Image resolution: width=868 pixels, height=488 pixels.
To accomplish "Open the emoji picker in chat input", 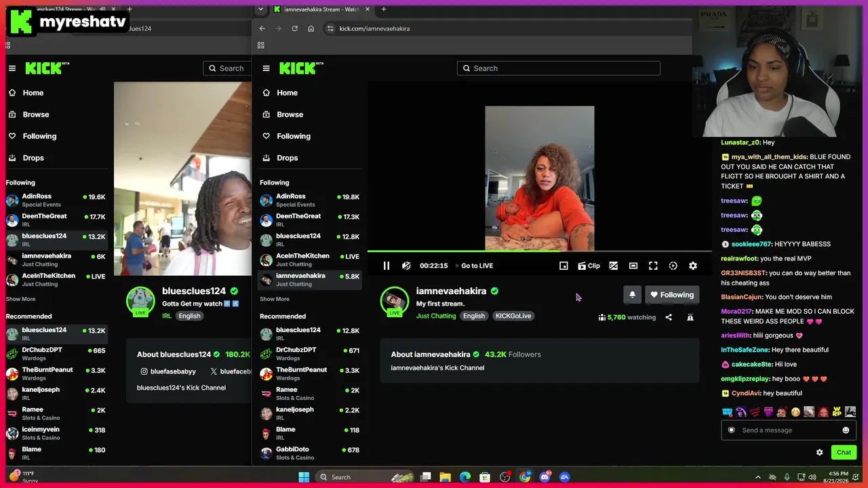I will tap(846, 430).
